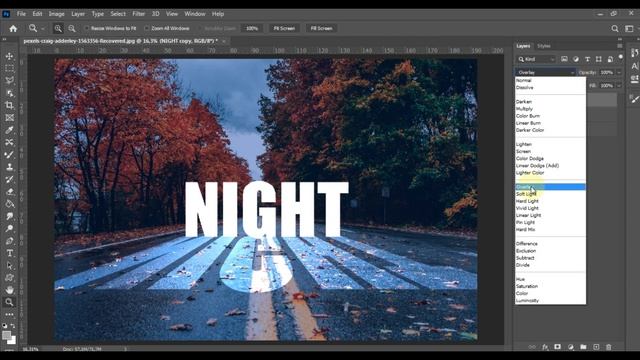Open the Fill slider arrow
Viewport: 640px width, 360px height.
click(619, 86)
